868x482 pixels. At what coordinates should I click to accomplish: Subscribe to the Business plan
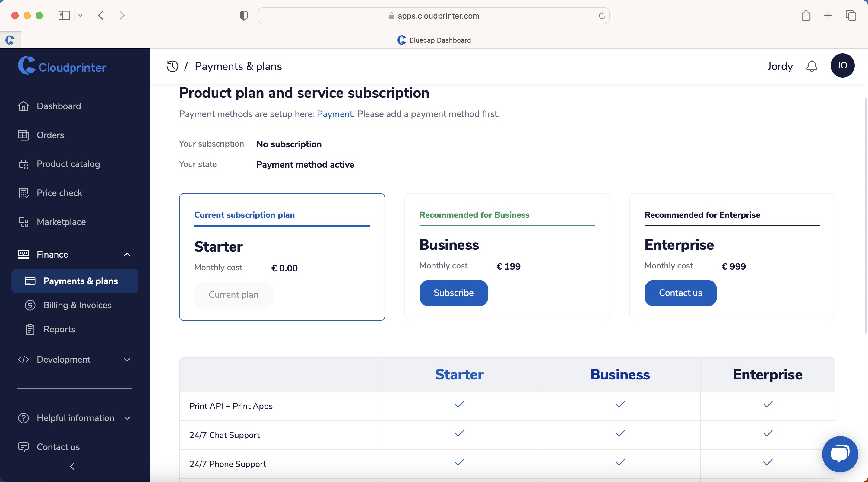pos(454,293)
